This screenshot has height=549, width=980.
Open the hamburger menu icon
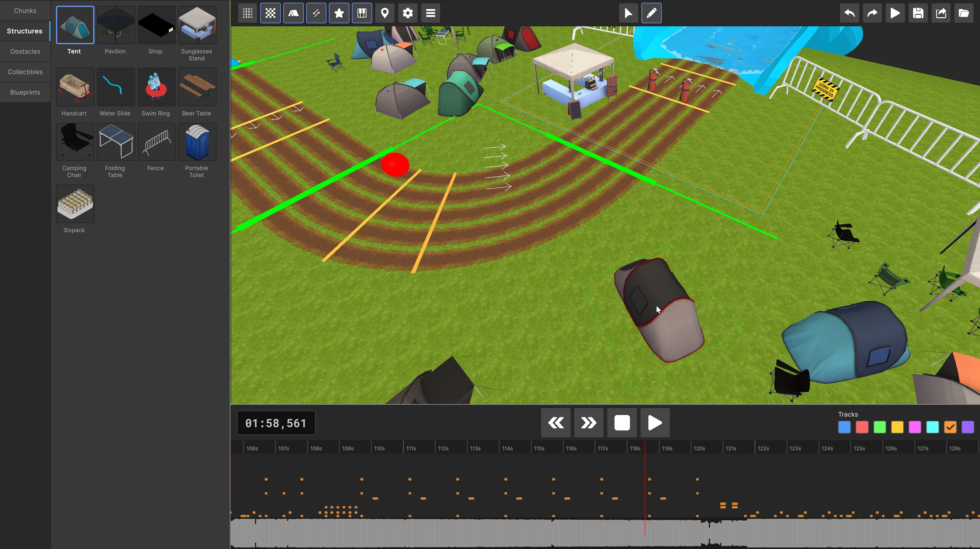pyautogui.click(x=430, y=13)
